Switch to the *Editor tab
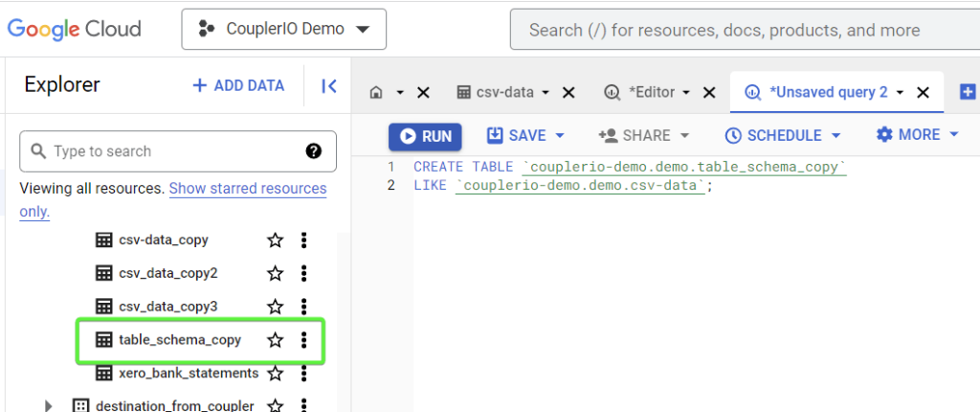Image resolution: width=980 pixels, height=412 pixels. (639, 93)
